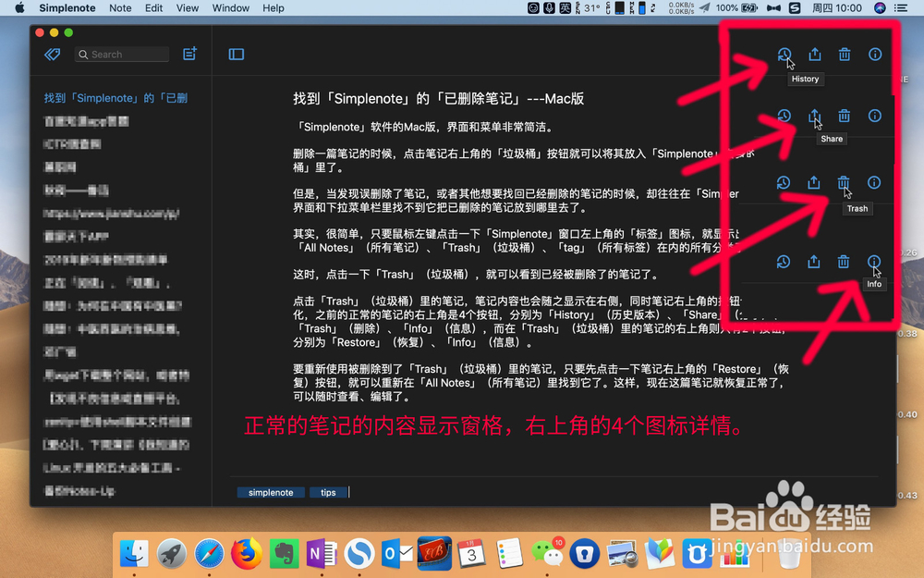Screen dimensions: 924x578
Task: Open the tags sidebar icon
Action: point(53,55)
